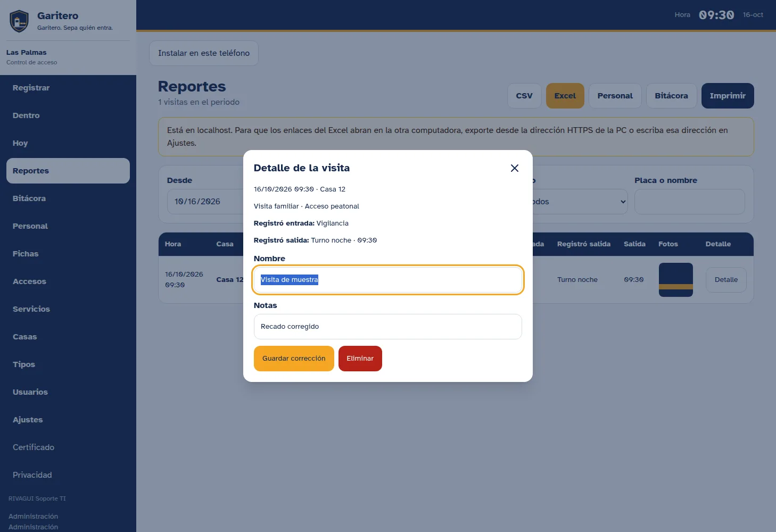Screen dimensions: 776x532
Task: Open the Hoy sidebar section
Action: point(68,143)
